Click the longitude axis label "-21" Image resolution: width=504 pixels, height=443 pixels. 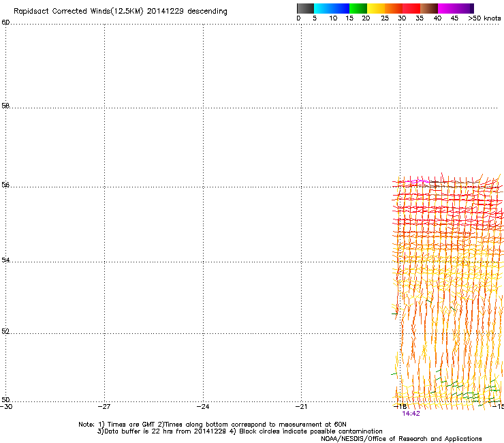point(302,407)
